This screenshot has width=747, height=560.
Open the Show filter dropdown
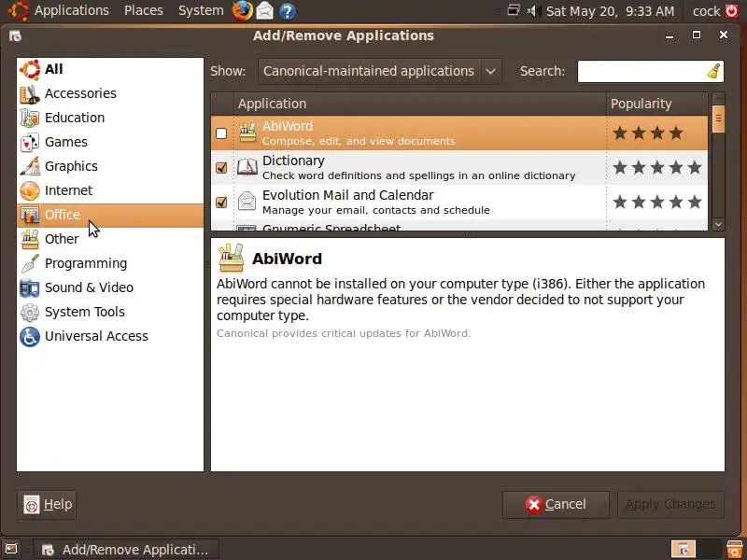[x=379, y=72]
